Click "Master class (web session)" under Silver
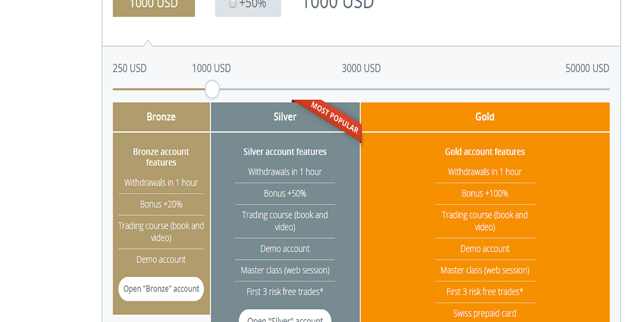 [285, 270]
